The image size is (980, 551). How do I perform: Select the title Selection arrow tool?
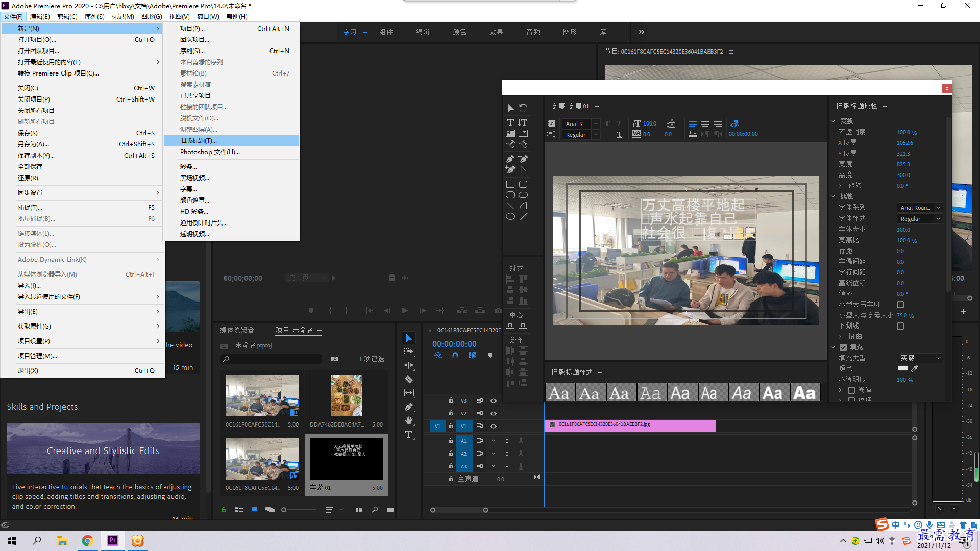(x=510, y=108)
